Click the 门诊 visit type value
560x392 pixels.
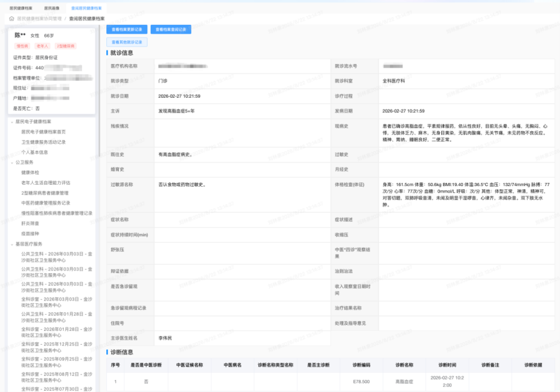(x=162, y=81)
